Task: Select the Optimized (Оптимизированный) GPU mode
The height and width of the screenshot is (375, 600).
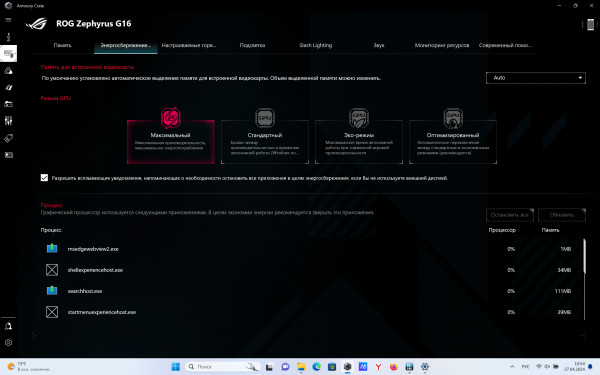Action: (453, 142)
